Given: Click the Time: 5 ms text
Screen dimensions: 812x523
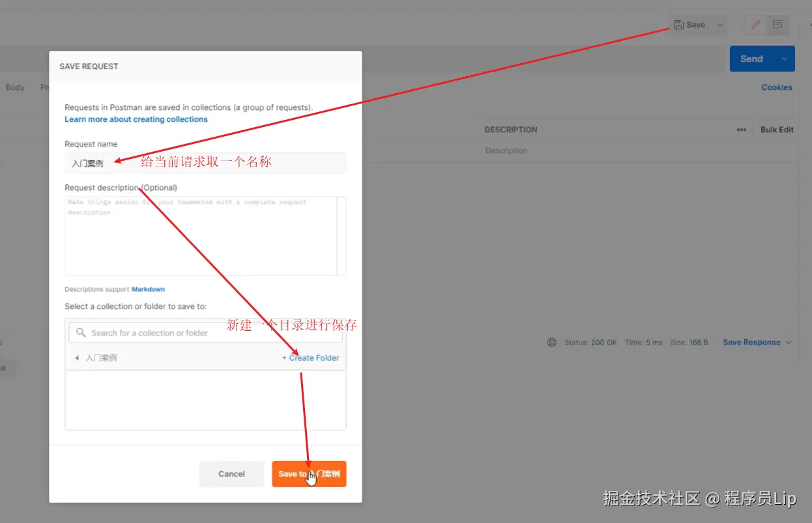Looking at the screenshot, I should click(x=644, y=342).
